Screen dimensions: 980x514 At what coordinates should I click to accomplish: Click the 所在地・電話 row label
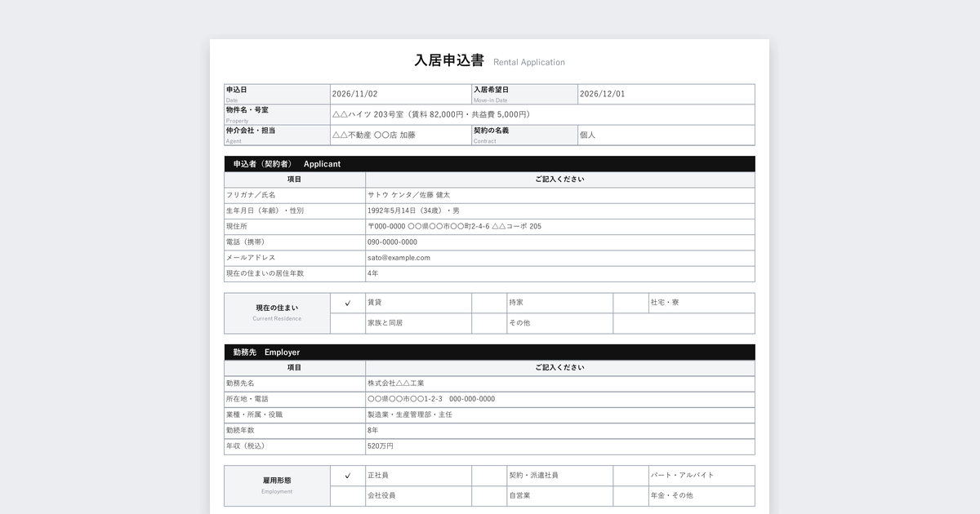point(295,399)
